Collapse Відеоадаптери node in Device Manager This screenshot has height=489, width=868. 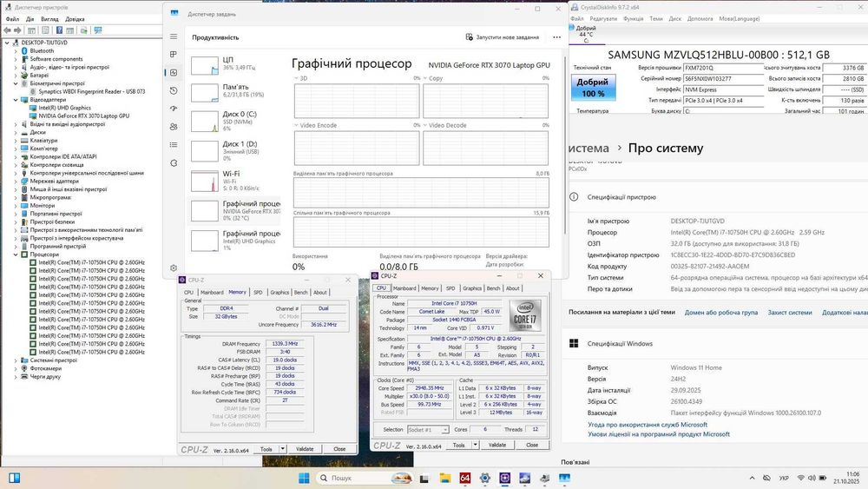pos(16,100)
